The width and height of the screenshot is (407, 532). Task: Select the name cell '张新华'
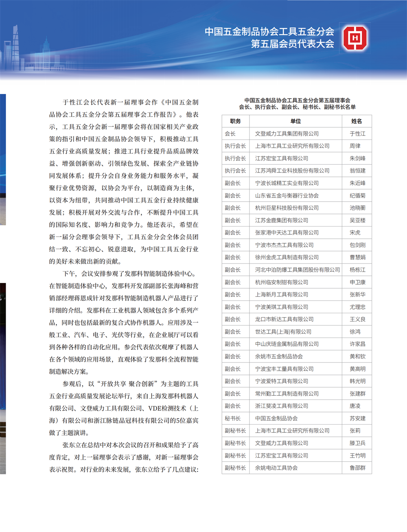(x=358, y=294)
